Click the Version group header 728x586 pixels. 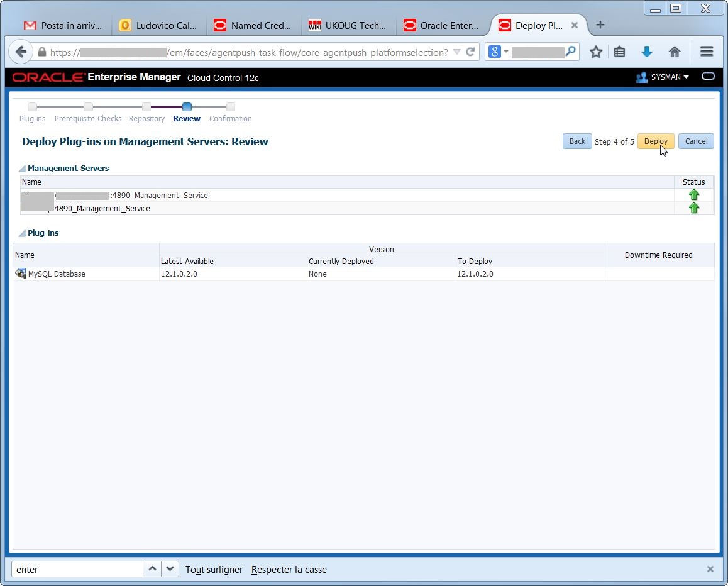[381, 250]
